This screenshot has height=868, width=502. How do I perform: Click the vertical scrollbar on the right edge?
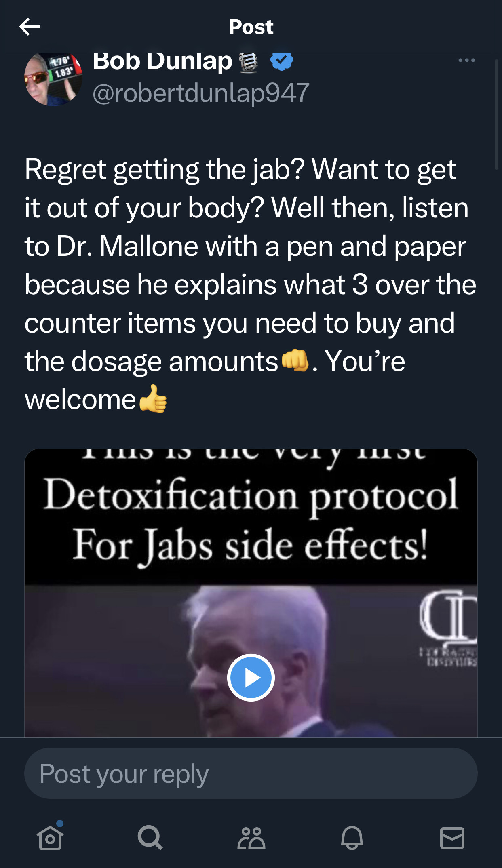tap(497, 114)
